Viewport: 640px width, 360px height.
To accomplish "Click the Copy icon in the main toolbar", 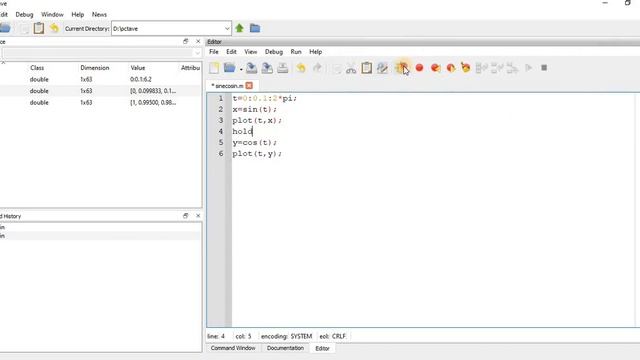I will pyautogui.click(x=24, y=28).
